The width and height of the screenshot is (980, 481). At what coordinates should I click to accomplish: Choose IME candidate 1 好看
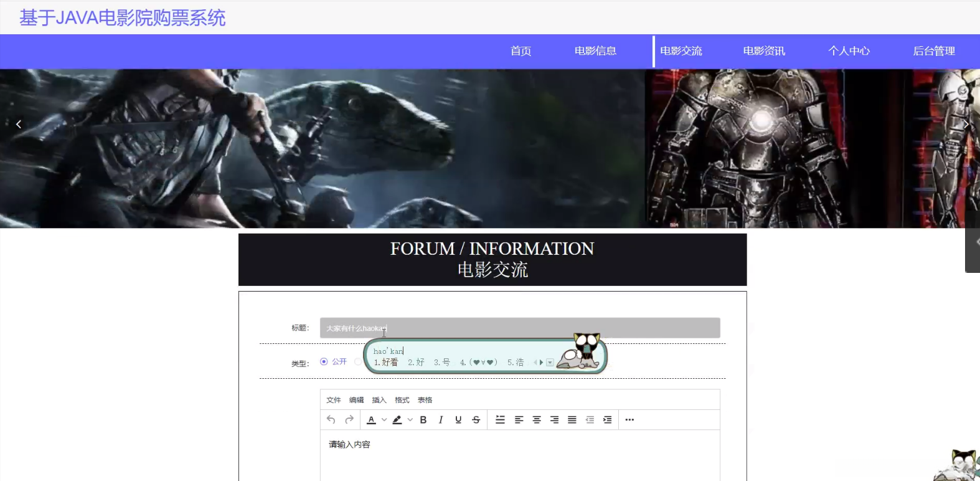pos(386,362)
